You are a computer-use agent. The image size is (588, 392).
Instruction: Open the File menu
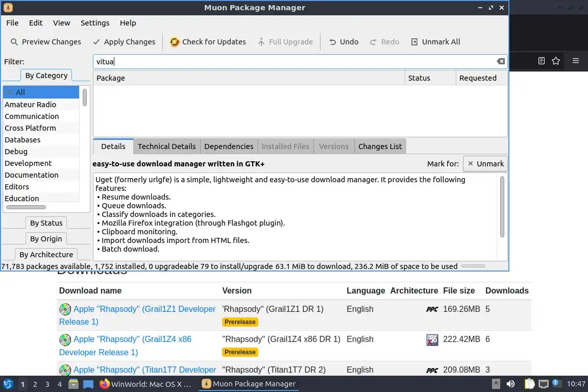[x=12, y=23]
